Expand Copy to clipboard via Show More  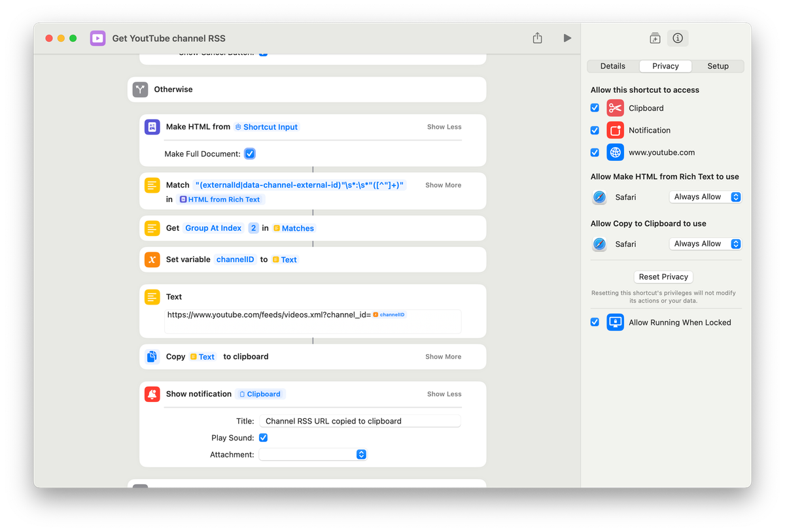(443, 356)
